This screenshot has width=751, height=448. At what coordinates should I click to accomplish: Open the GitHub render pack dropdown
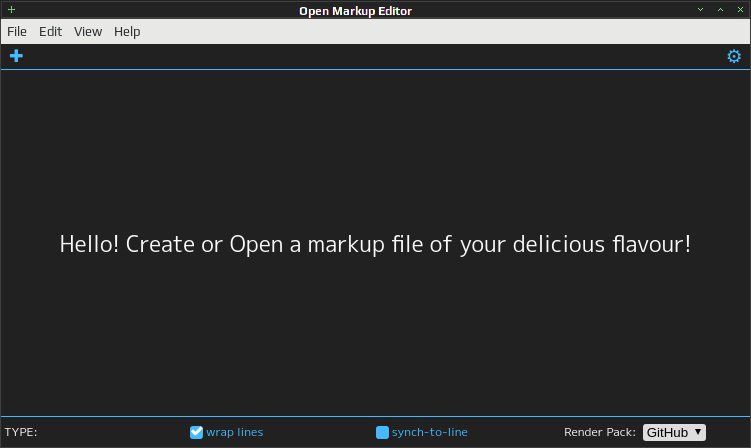(x=674, y=432)
